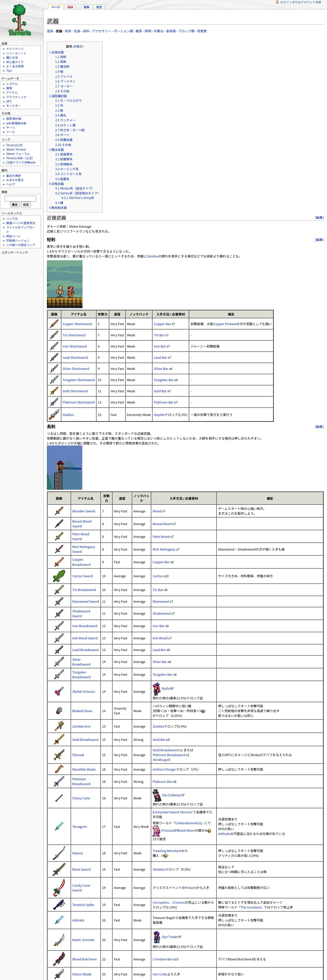This screenshot has height=980, width=327.
Task: Click the Classy Cane item icon
Action: point(59,798)
